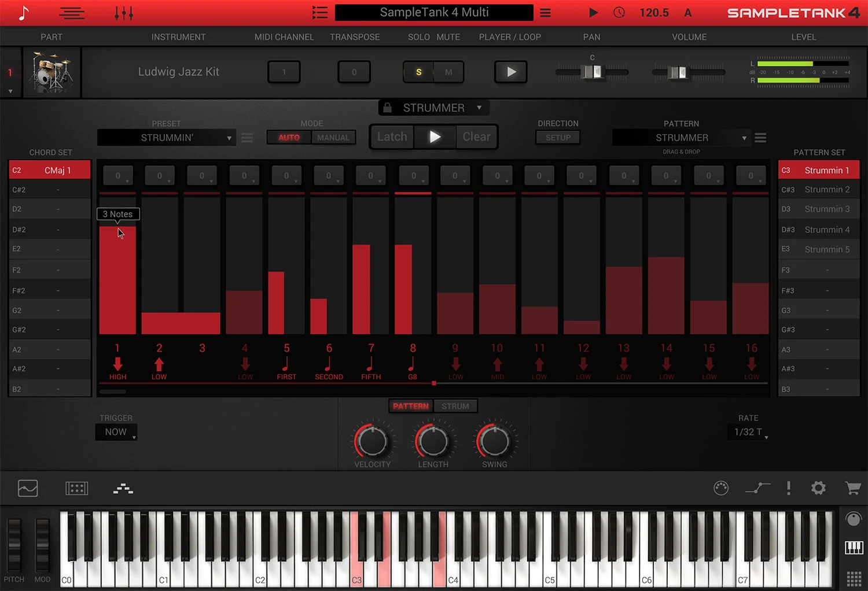The height and width of the screenshot is (591, 868).
Task: Select the pad grid view icon at bottom left
Action: tap(76, 488)
